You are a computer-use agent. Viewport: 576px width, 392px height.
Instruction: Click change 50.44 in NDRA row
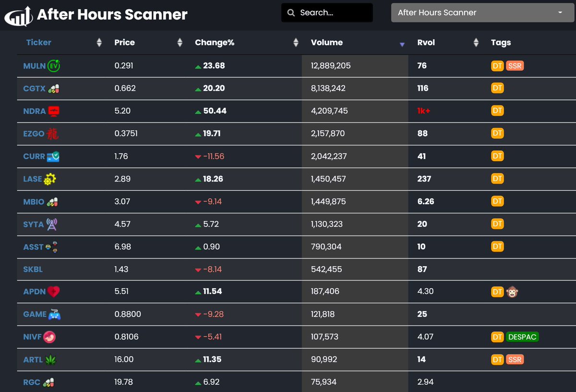click(x=215, y=111)
